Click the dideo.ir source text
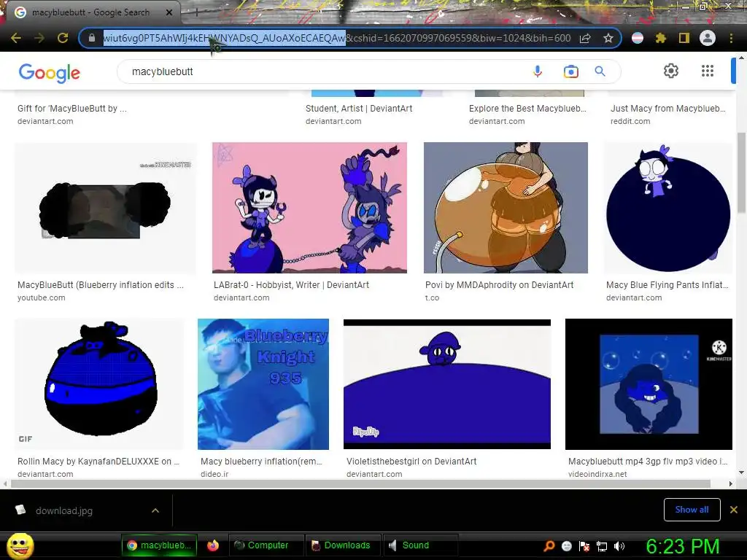The image size is (747, 560). (214, 474)
